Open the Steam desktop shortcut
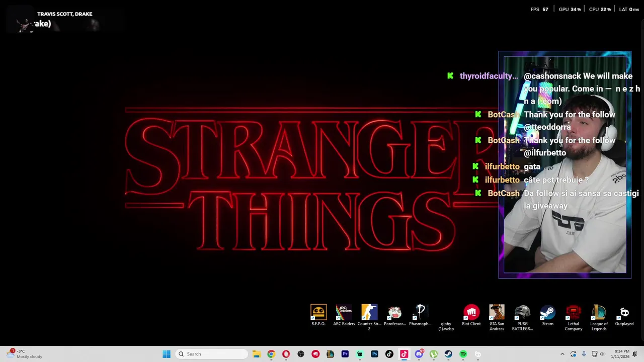Screen dimensions: 644x362 (548, 315)
